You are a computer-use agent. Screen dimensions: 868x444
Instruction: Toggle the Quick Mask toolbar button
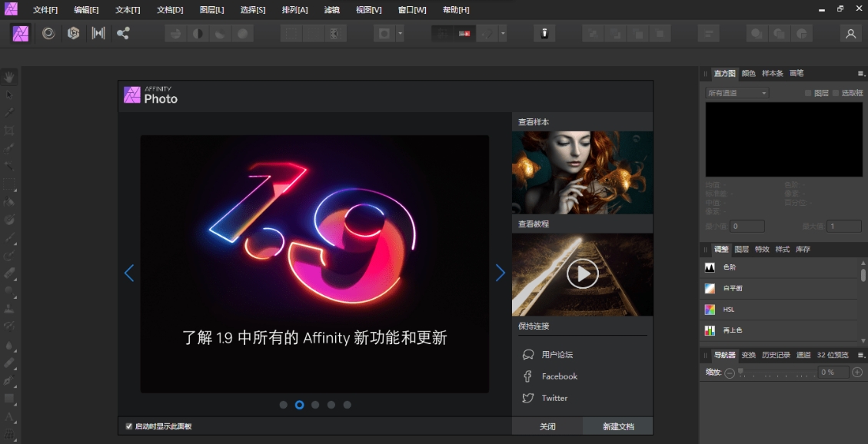tap(384, 34)
